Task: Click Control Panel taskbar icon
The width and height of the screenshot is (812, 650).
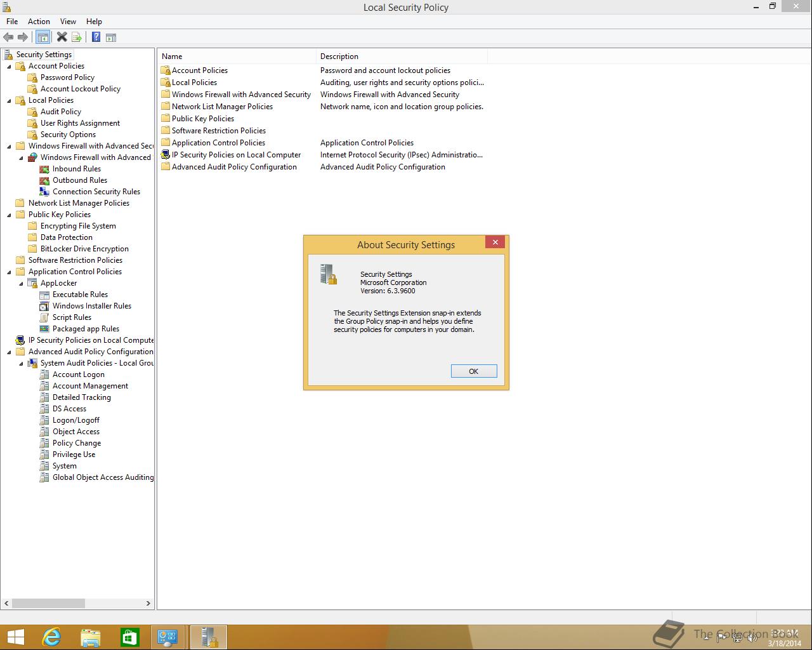Action: coord(168,637)
